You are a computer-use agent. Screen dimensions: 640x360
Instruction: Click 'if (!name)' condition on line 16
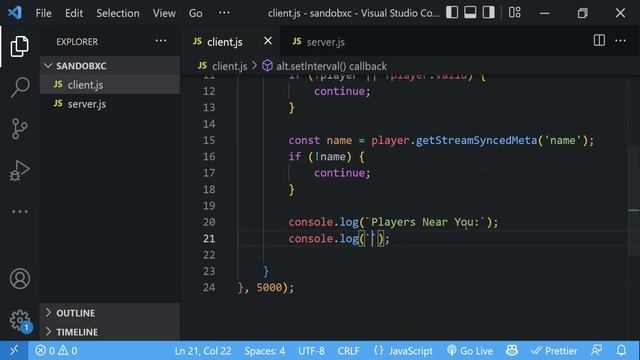(x=320, y=157)
